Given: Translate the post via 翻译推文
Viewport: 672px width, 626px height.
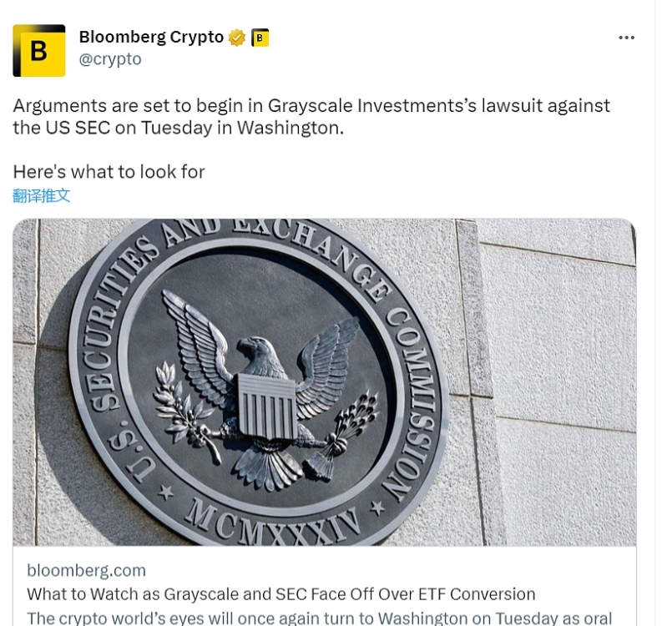Looking at the screenshot, I should click(x=42, y=196).
